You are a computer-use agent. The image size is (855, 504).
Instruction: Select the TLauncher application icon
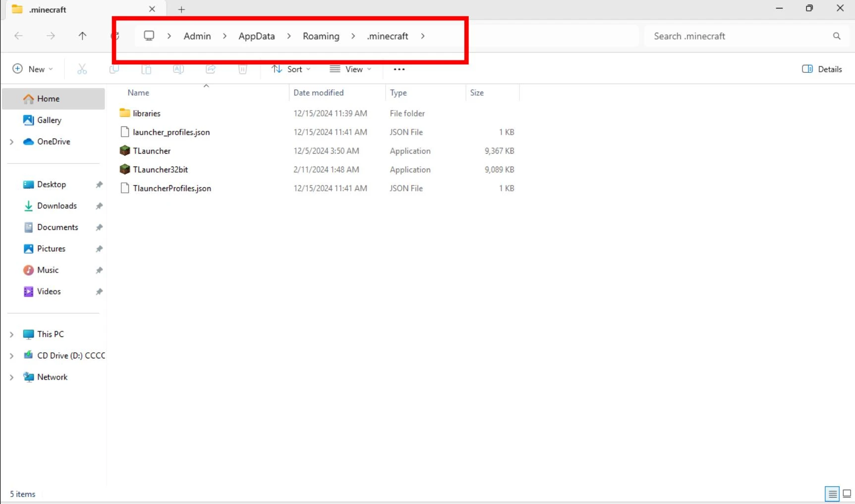pyautogui.click(x=125, y=151)
